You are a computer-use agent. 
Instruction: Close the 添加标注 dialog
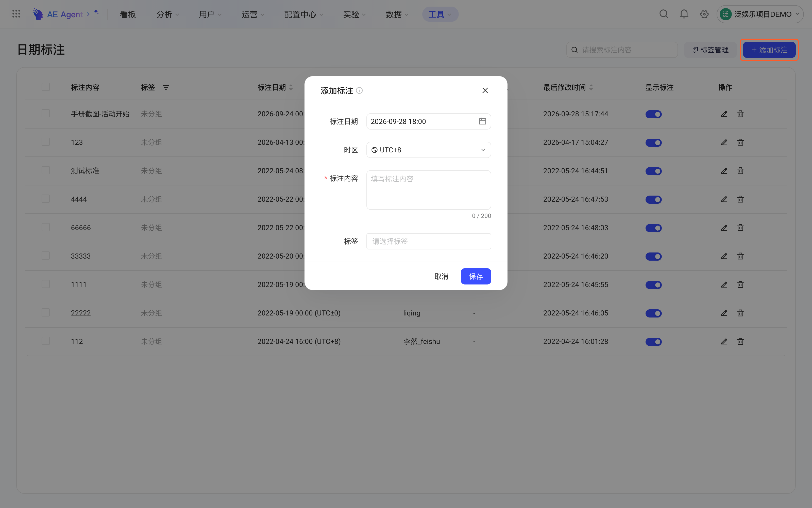(x=485, y=90)
